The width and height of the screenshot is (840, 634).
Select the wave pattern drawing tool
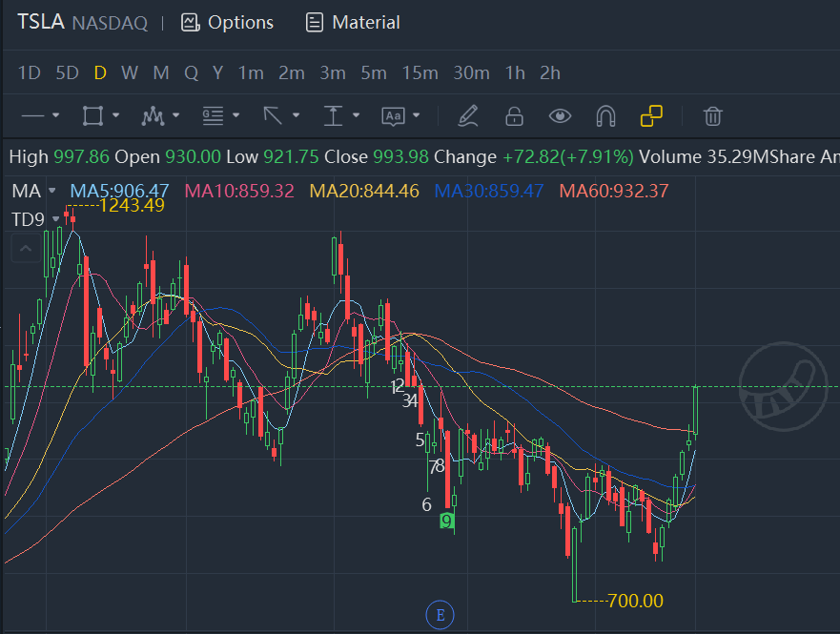point(153,115)
